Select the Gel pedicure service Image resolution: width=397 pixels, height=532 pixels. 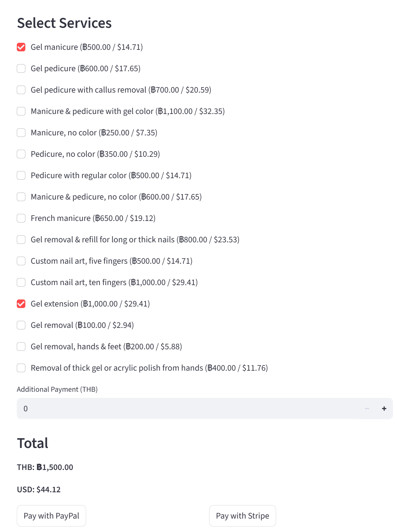pos(21,68)
